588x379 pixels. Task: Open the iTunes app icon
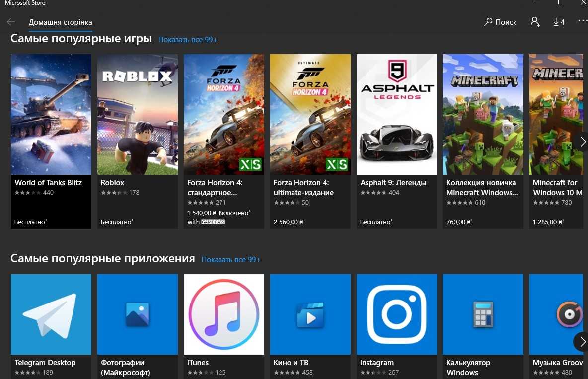pos(224,314)
